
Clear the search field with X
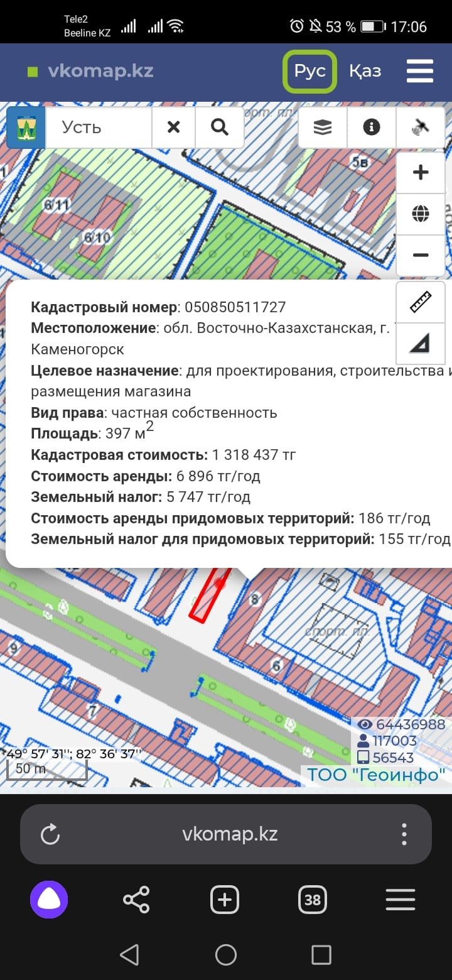(174, 128)
